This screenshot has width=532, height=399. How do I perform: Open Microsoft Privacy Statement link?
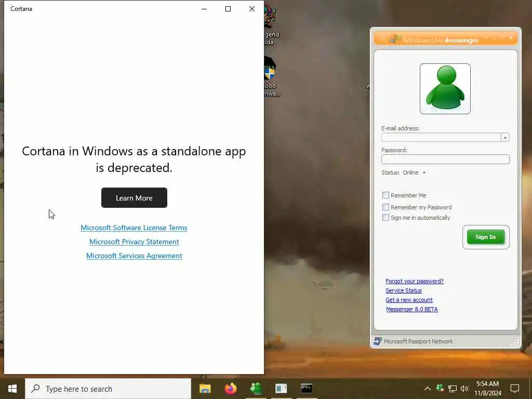(134, 242)
